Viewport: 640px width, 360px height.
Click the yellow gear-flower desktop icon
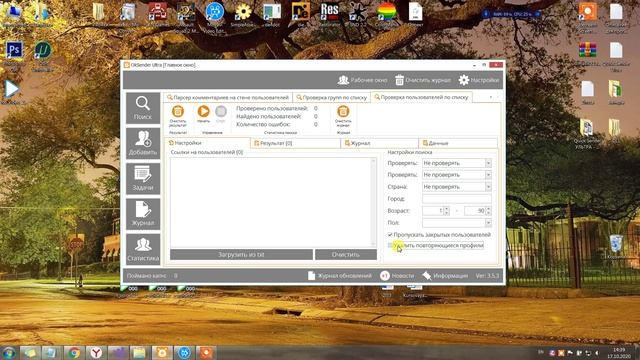[x=243, y=12]
